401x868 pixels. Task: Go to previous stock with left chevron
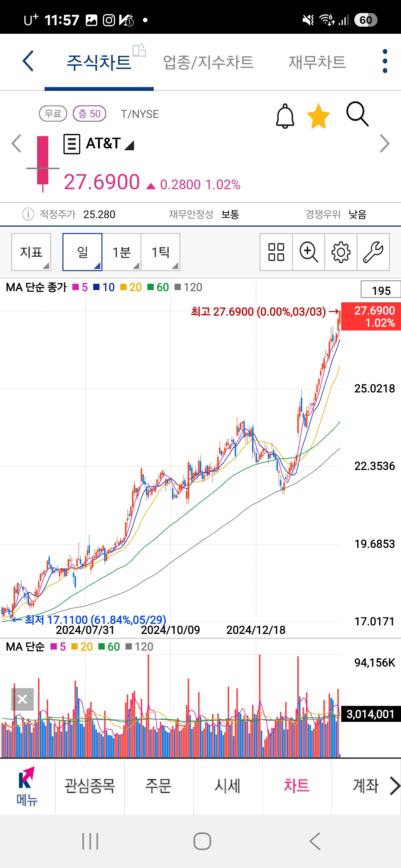(x=16, y=143)
